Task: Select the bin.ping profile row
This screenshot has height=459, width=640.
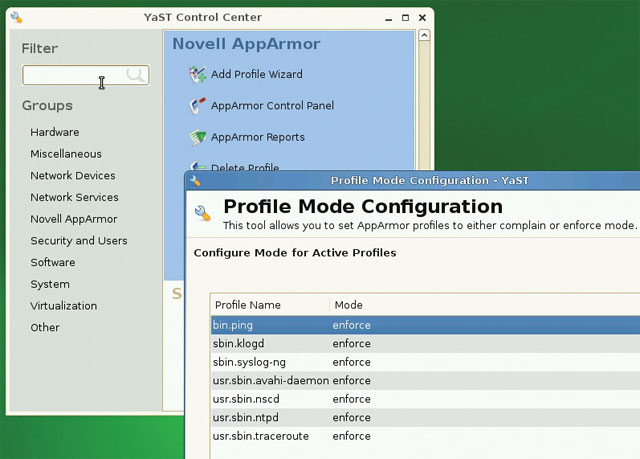Action: (x=425, y=325)
